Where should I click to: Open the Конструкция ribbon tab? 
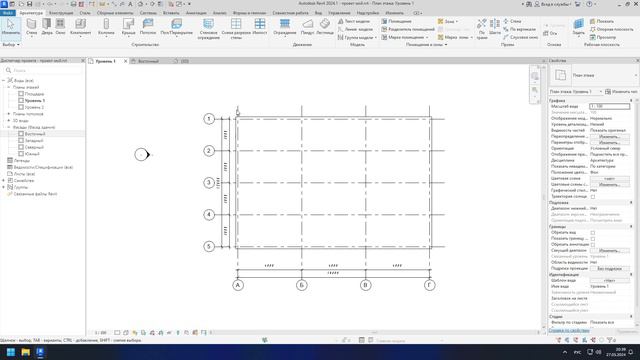[61, 13]
